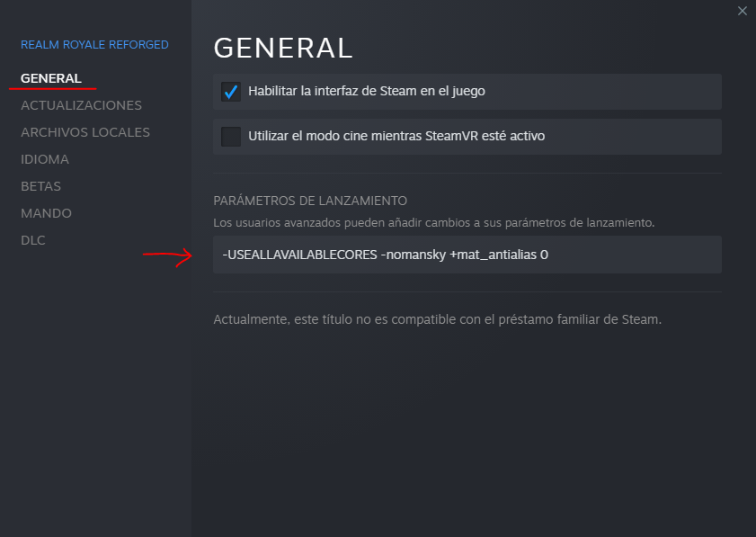Switch to the ACTUALIZACIONES tab
756x537 pixels.
tap(81, 105)
